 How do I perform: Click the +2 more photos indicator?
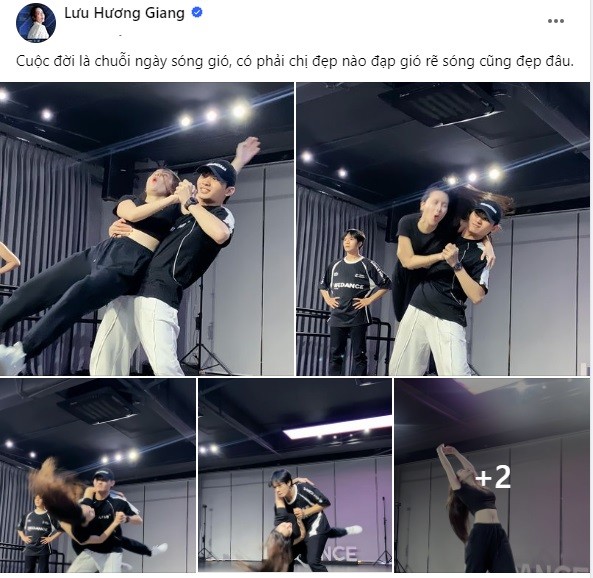click(493, 477)
